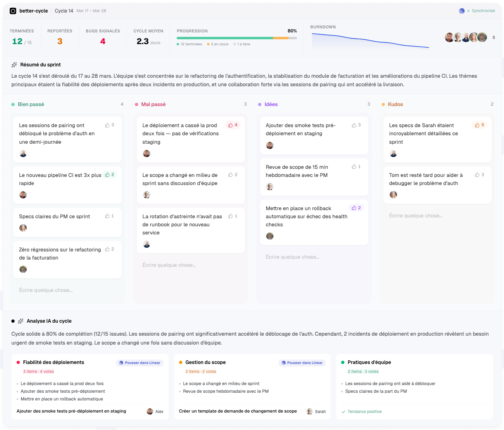Image resolution: width=504 pixels, height=430 pixels.
Task: Select the Mal passé column header
Action: [x=153, y=104]
